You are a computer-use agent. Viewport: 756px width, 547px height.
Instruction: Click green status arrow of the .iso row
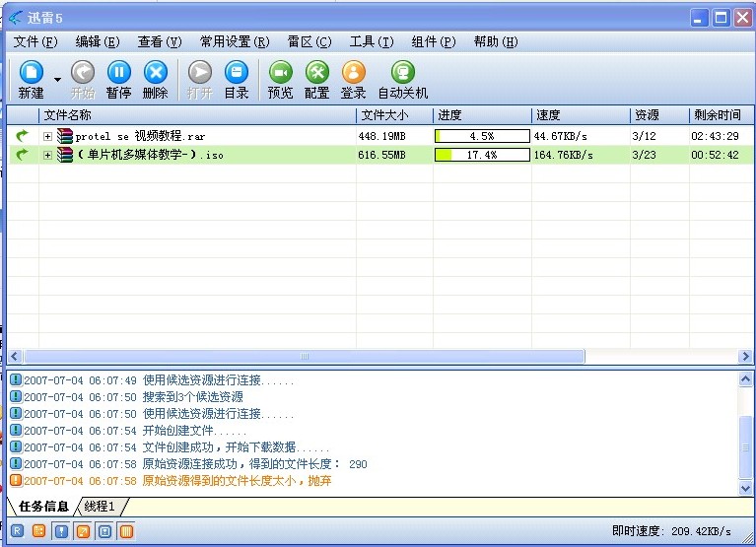[x=23, y=155]
